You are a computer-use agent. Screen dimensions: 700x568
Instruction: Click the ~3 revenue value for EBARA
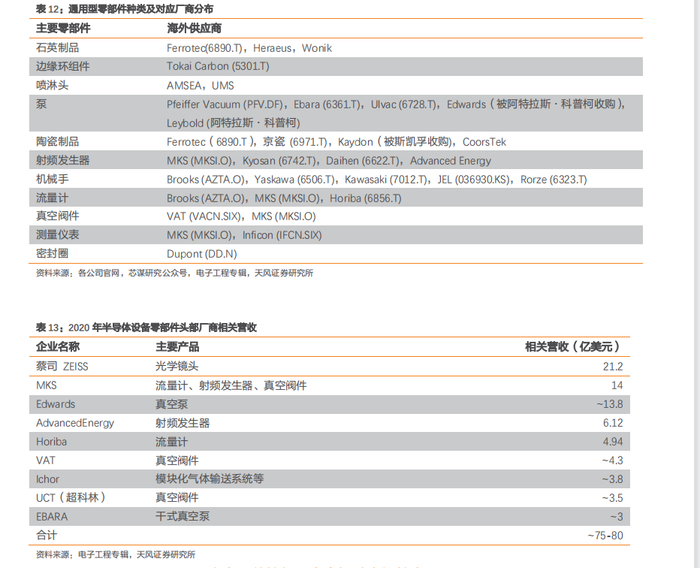pyautogui.click(x=617, y=517)
